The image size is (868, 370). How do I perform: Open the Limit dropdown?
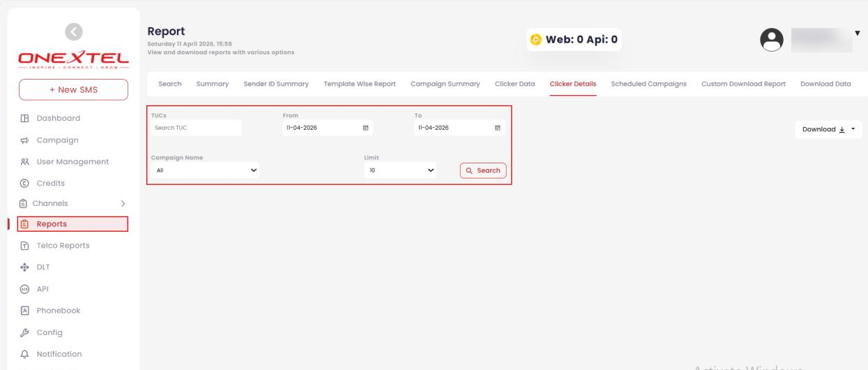401,170
